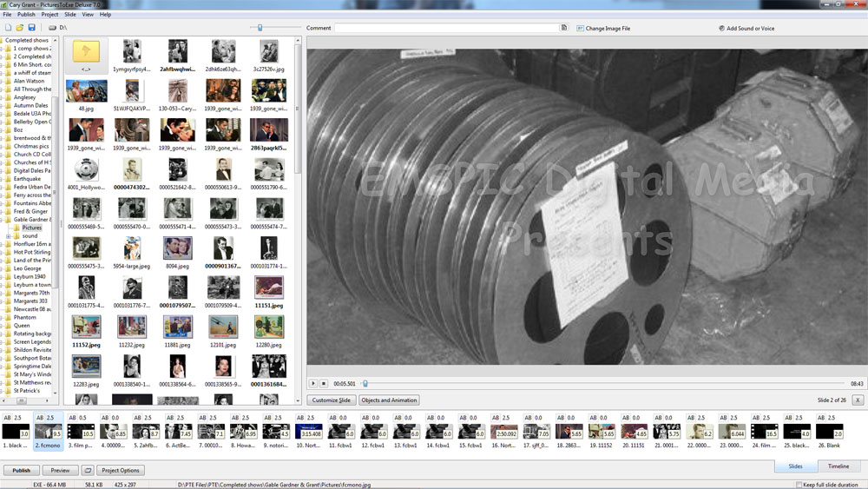Open the Project menu
Image resolution: width=868 pixels, height=489 pixels.
(49, 15)
